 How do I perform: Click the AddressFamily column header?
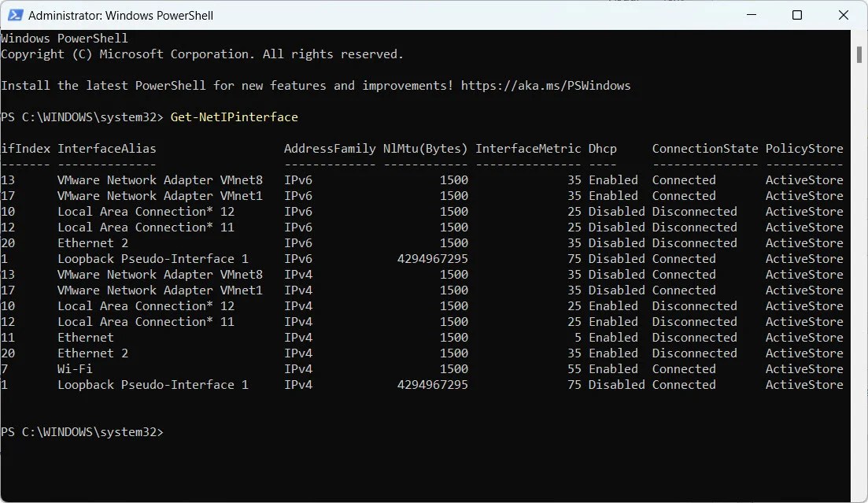pyautogui.click(x=330, y=148)
